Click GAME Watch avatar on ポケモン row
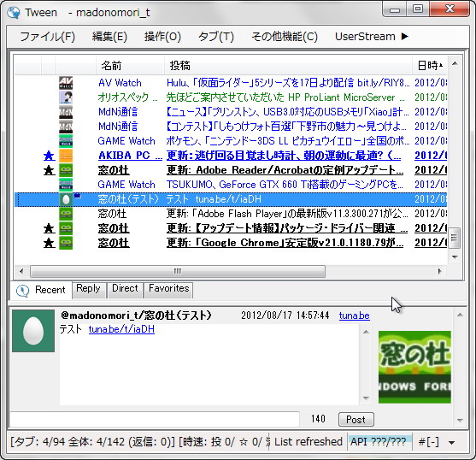476x460 pixels. (x=66, y=141)
